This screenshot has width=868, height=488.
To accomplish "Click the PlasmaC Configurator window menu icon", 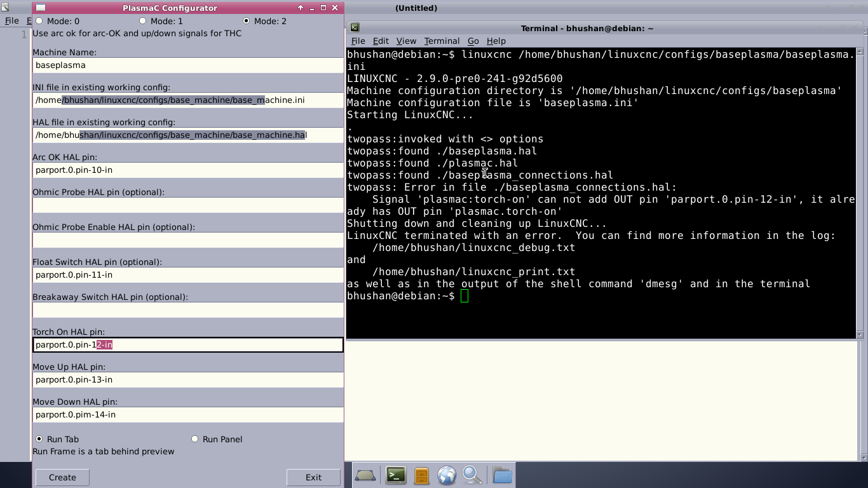I will [41, 8].
